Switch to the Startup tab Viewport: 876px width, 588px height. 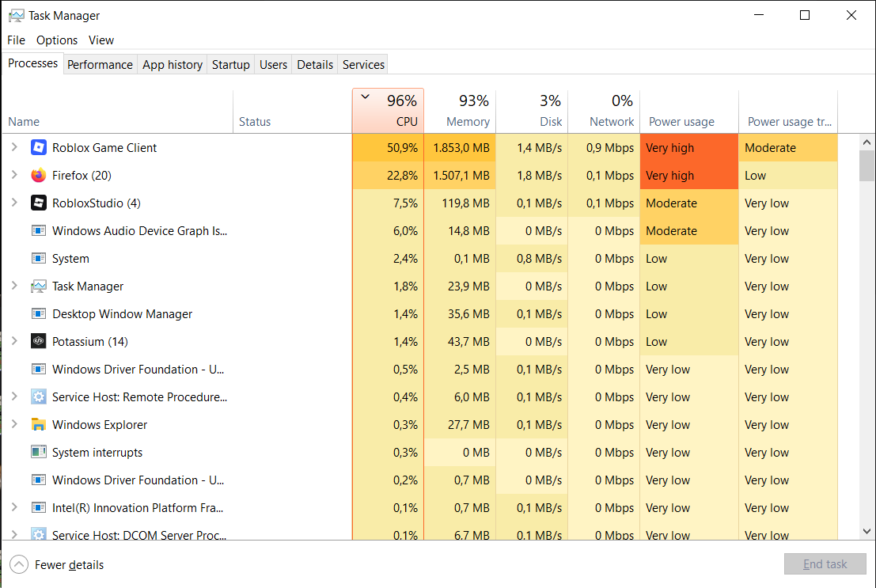(x=231, y=65)
